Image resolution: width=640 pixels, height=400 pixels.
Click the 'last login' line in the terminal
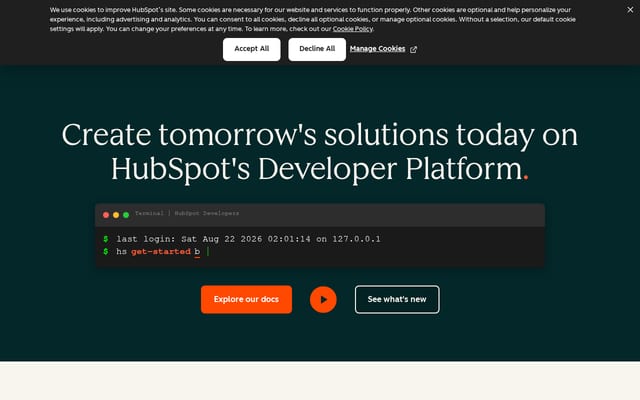(248, 239)
